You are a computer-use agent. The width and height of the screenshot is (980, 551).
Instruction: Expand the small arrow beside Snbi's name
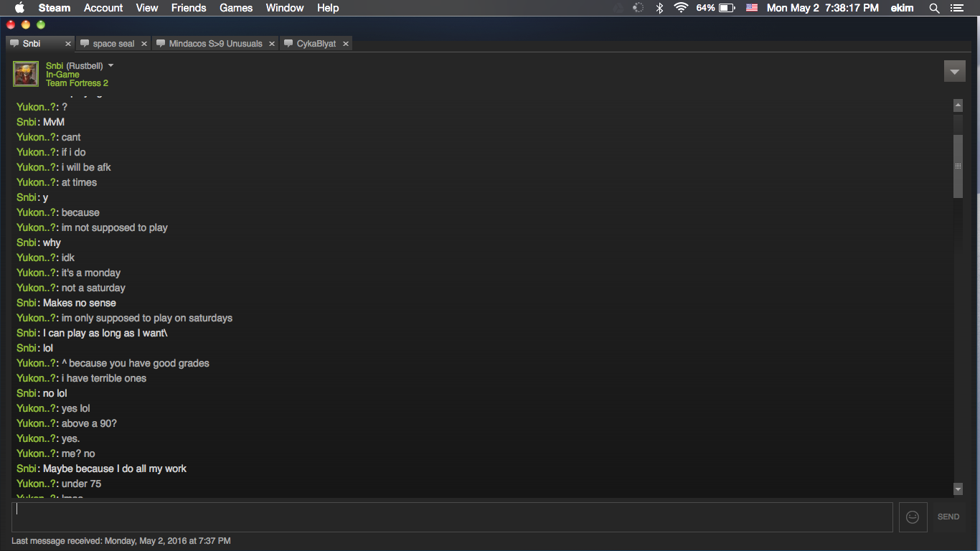click(x=110, y=65)
